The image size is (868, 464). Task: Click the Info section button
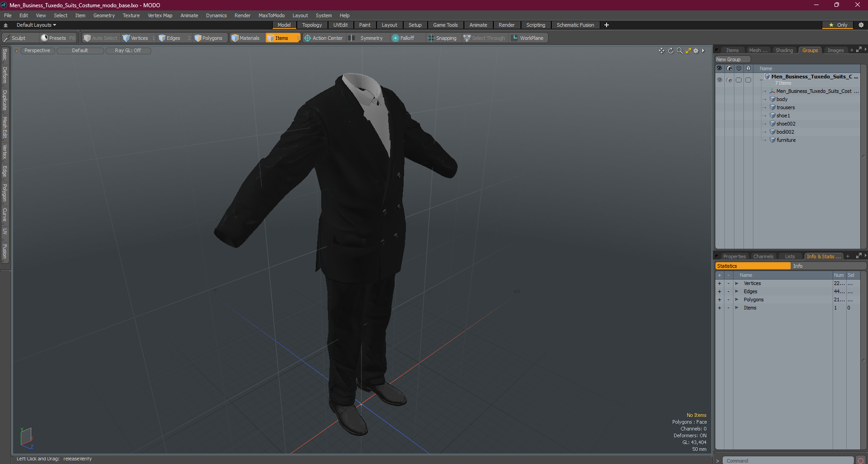(x=828, y=266)
